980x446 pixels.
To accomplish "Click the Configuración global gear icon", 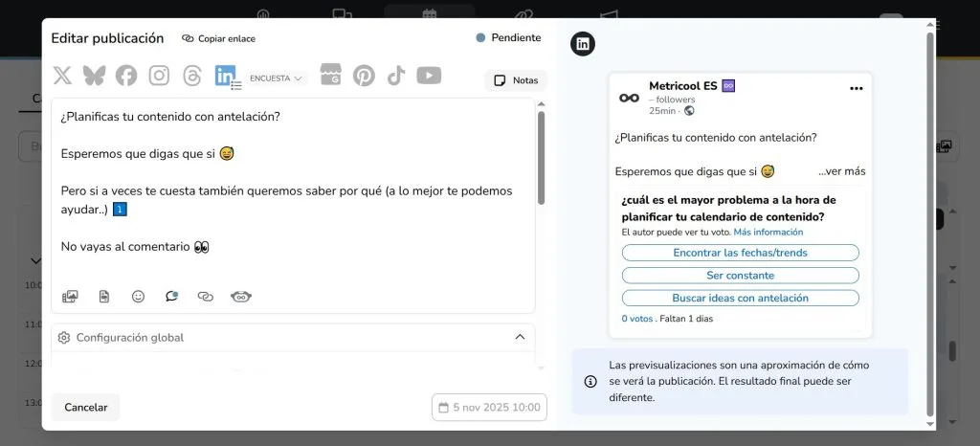I will pos(64,338).
